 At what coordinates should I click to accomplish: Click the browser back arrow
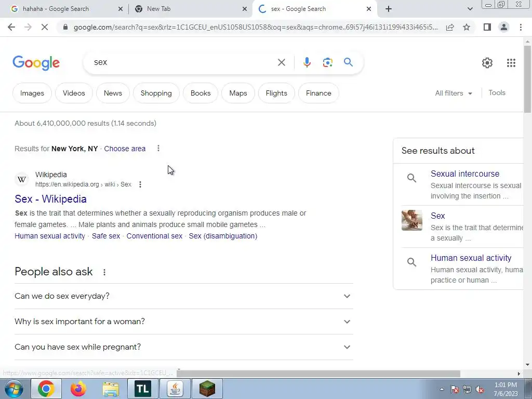[11, 27]
